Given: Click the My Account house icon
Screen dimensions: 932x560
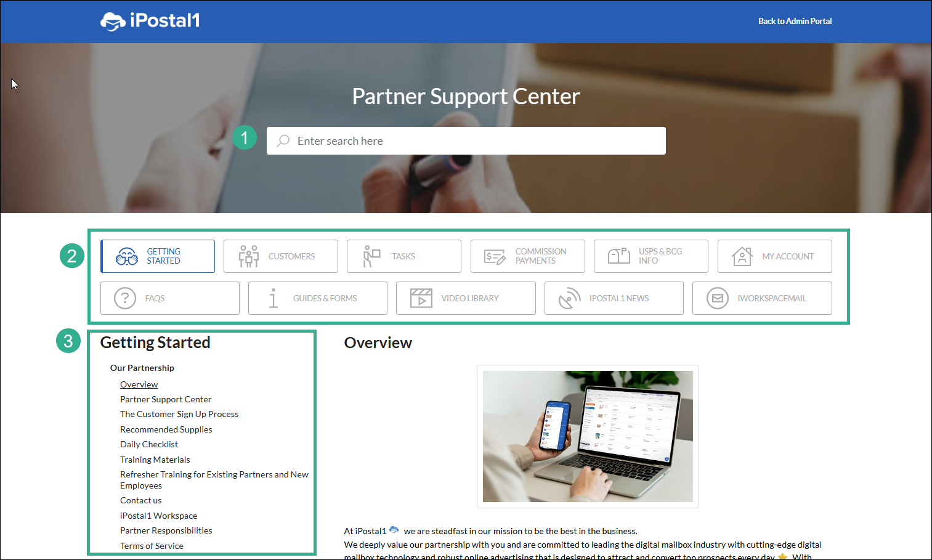Looking at the screenshot, I should pos(742,256).
